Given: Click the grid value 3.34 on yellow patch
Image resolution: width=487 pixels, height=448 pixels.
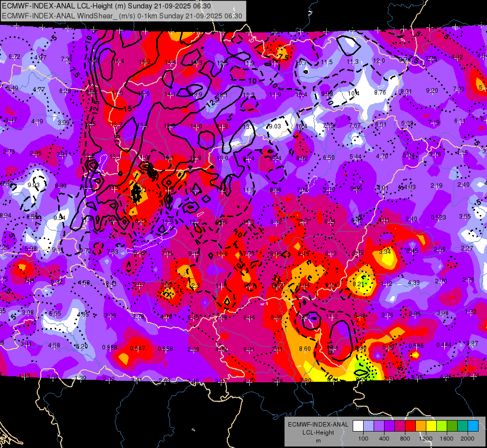Looking at the screenshot, I should [x=385, y=251].
